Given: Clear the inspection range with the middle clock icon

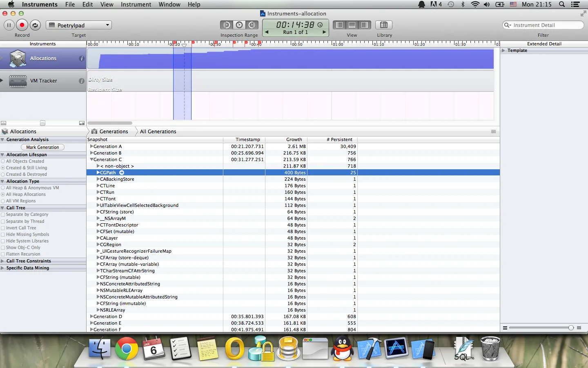Looking at the screenshot, I should (x=239, y=25).
